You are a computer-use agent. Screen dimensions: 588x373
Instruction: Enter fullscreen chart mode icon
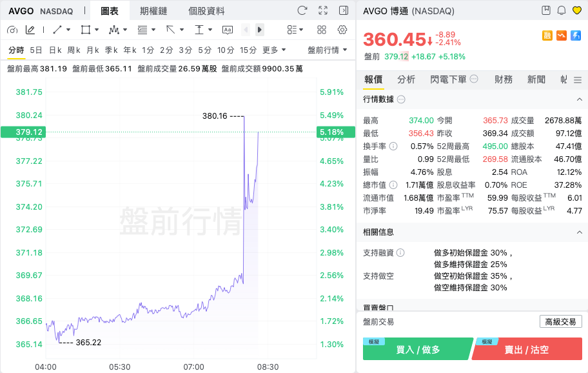pyautogui.click(x=323, y=10)
